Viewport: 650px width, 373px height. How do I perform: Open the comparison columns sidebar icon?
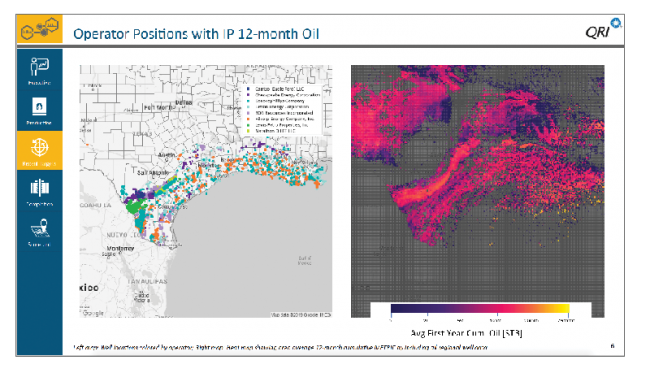coord(39,188)
